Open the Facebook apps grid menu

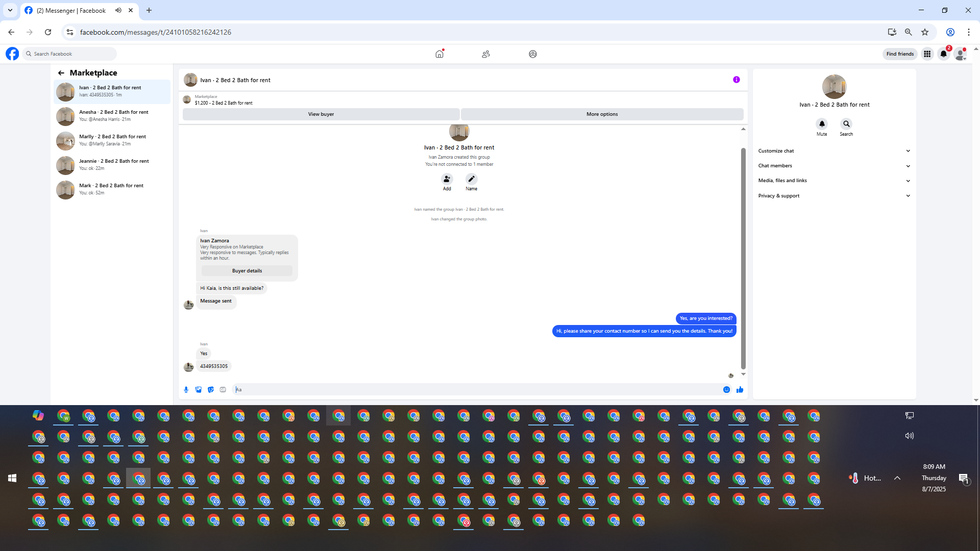coord(927,54)
